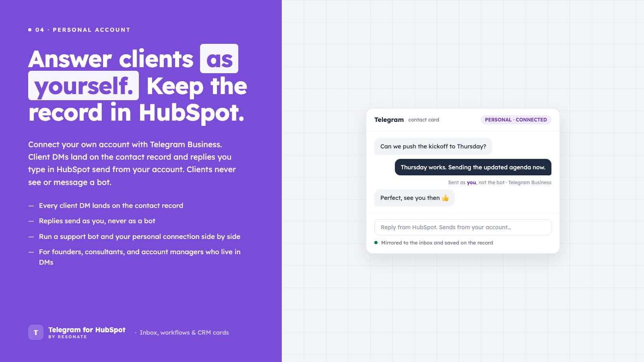
Task: Click 'For founders, consultants, and account managers' bullet
Action: (140, 257)
